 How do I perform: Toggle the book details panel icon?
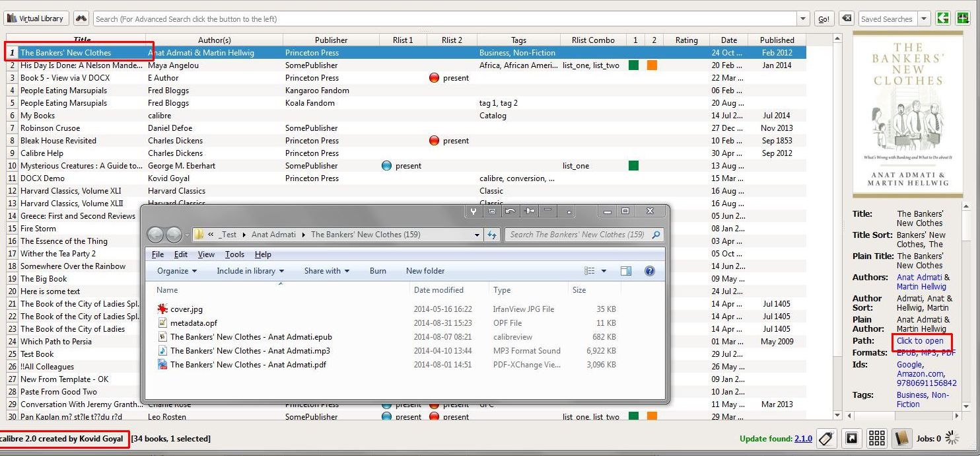point(901,438)
